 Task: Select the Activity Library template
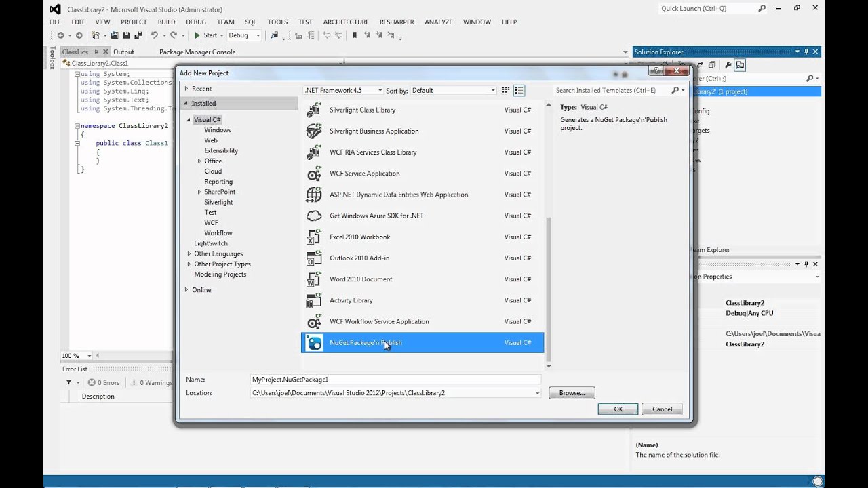(422, 300)
